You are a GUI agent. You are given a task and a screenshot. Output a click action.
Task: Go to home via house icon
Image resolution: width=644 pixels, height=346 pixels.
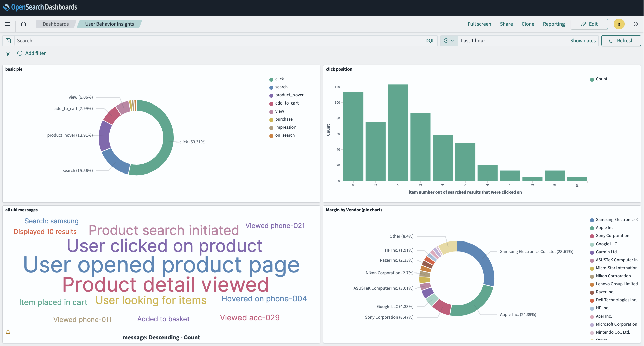(x=23, y=24)
